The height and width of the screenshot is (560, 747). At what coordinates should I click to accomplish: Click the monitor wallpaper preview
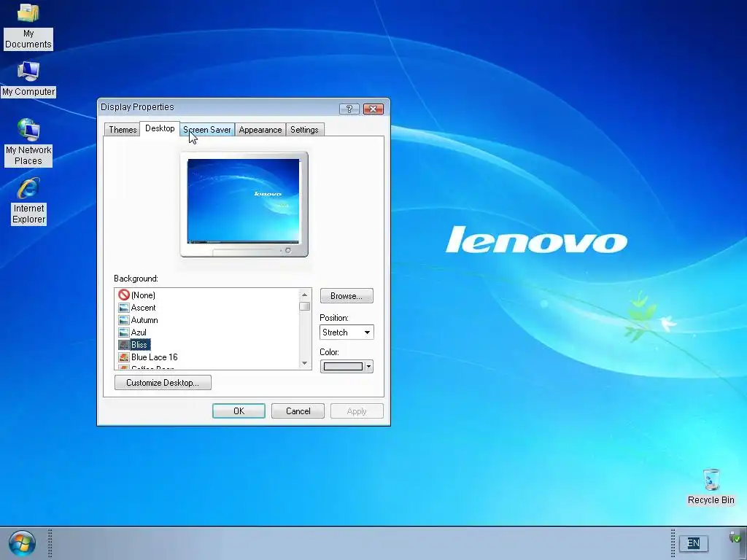click(244, 201)
